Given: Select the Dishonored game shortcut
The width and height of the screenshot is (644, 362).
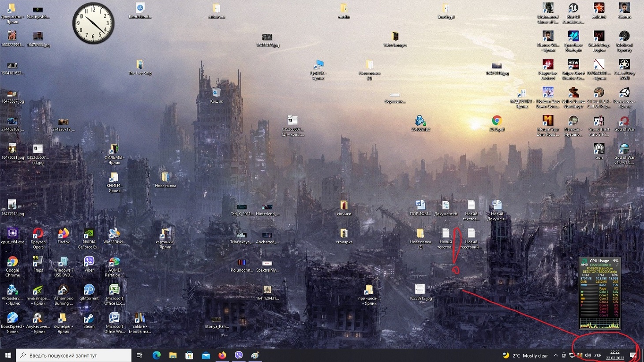Looking at the screenshot, I should pyautogui.click(x=548, y=13).
